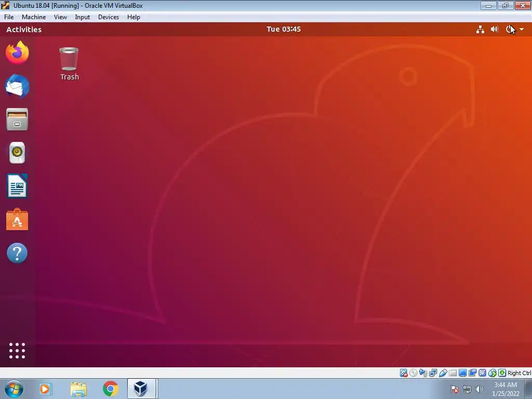Open the Tue 03:45 clock calendar
Viewport: 532px width, 399px height.
point(284,29)
